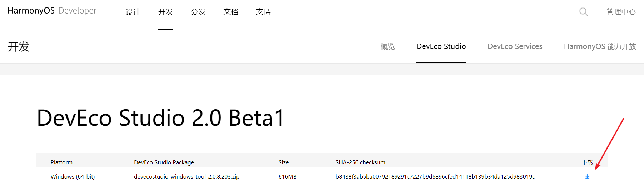This screenshot has width=644, height=191.
Task: Switch to HarmonyOS 能力开放 tab
Action: pyautogui.click(x=600, y=46)
